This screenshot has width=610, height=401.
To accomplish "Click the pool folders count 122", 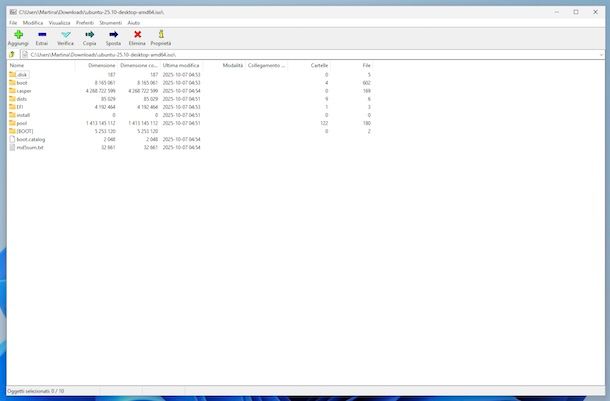I will click(x=324, y=123).
